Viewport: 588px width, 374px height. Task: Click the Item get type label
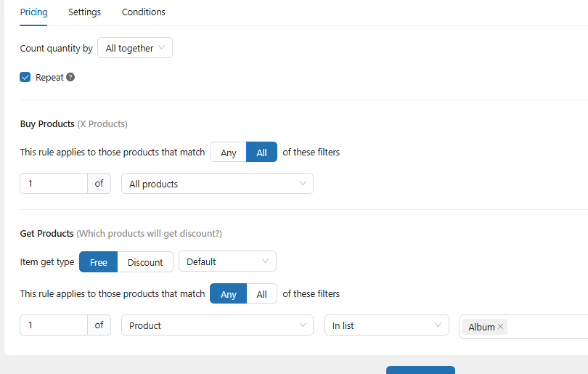point(47,262)
